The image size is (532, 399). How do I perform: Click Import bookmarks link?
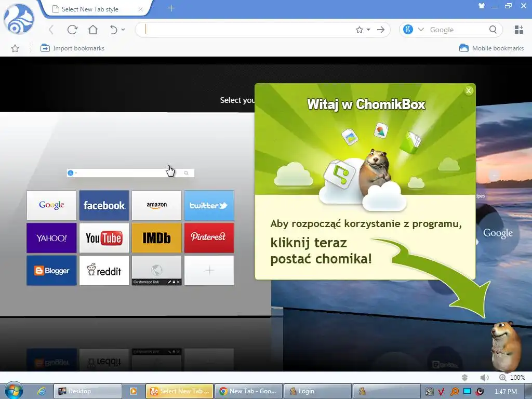coord(72,48)
